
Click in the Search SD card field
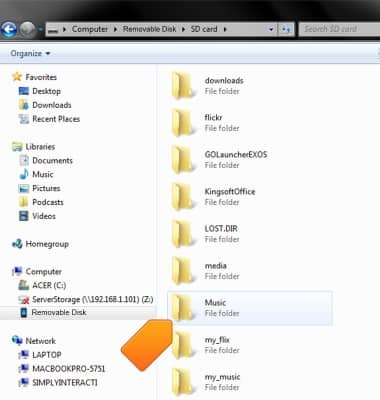point(339,29)
